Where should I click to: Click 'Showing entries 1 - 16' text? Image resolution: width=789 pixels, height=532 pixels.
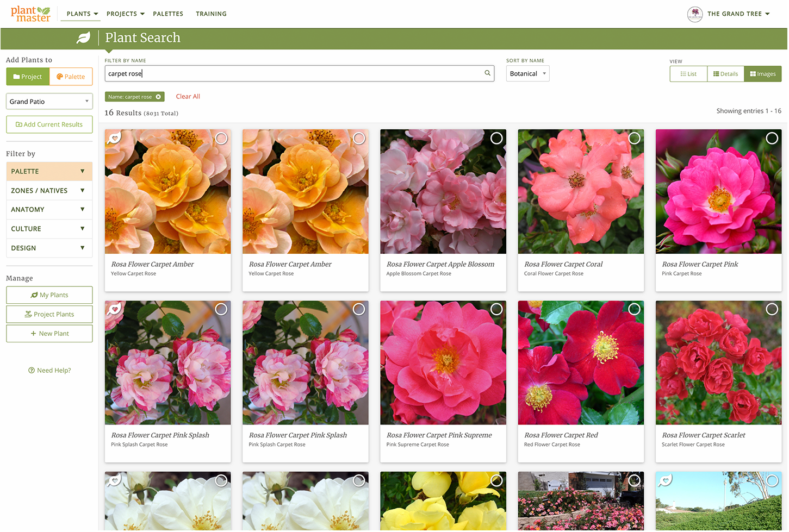(749, 111)
